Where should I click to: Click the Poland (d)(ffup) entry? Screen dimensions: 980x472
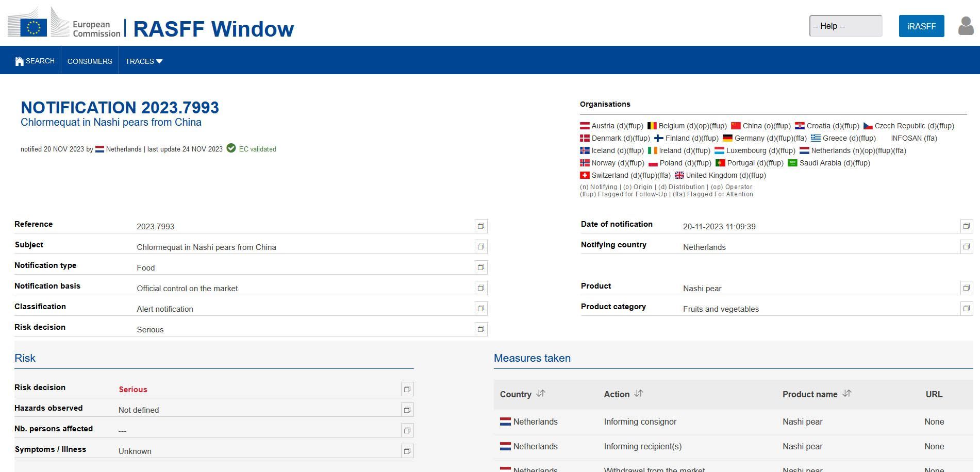[x=680, y=163]
